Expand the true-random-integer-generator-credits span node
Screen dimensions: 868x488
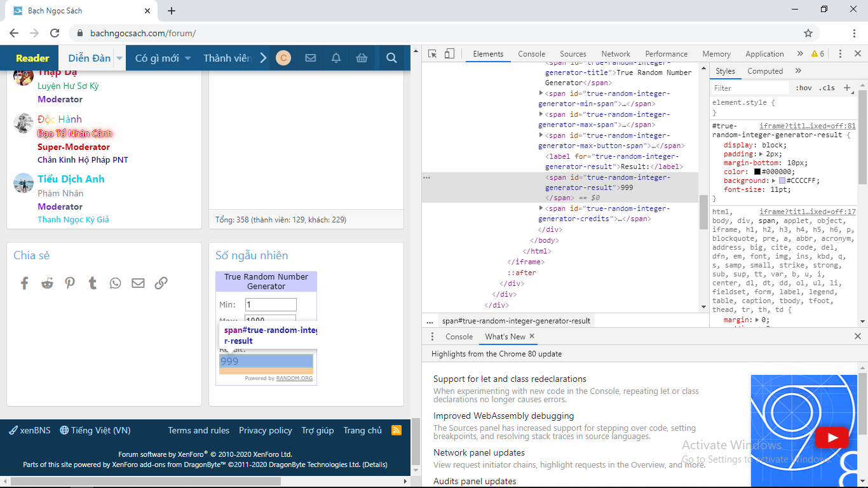(541, 208)
